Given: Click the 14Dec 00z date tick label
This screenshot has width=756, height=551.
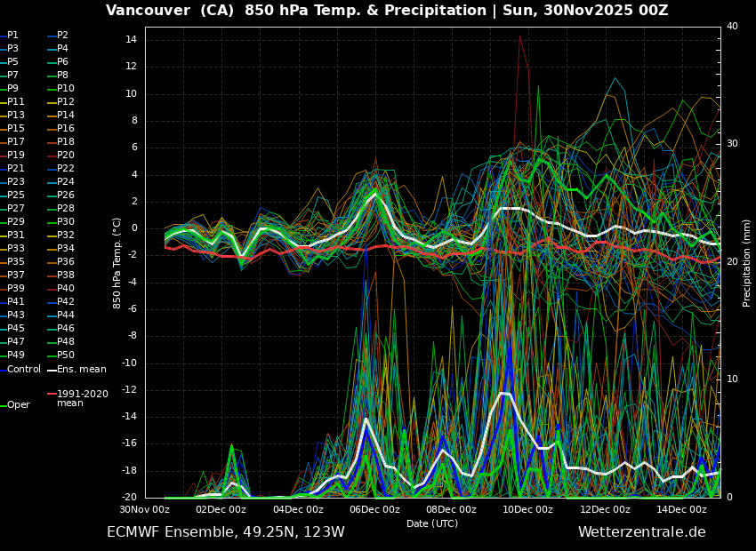Looking at the screenshot, I should 681,509.
